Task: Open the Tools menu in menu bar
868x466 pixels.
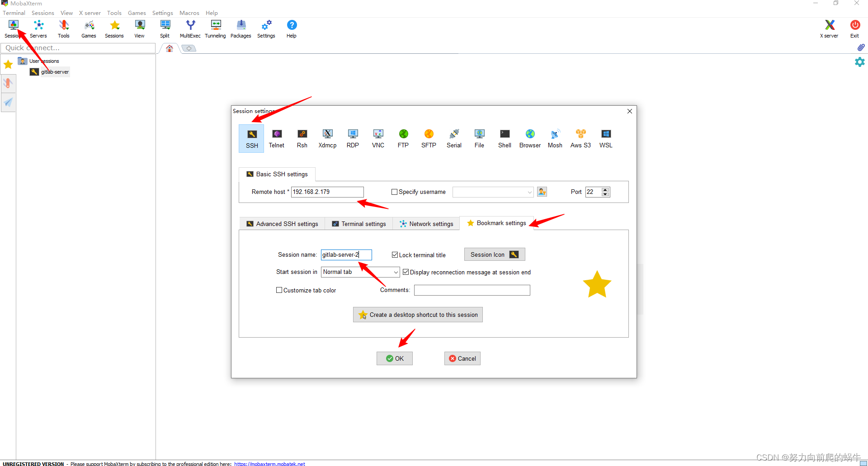Action: (x=114, y=13)
